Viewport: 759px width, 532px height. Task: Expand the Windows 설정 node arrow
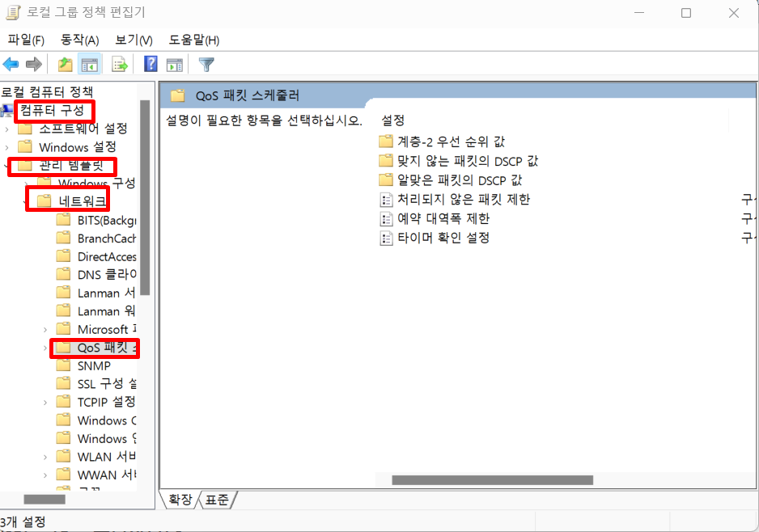(x=6, y=147)
